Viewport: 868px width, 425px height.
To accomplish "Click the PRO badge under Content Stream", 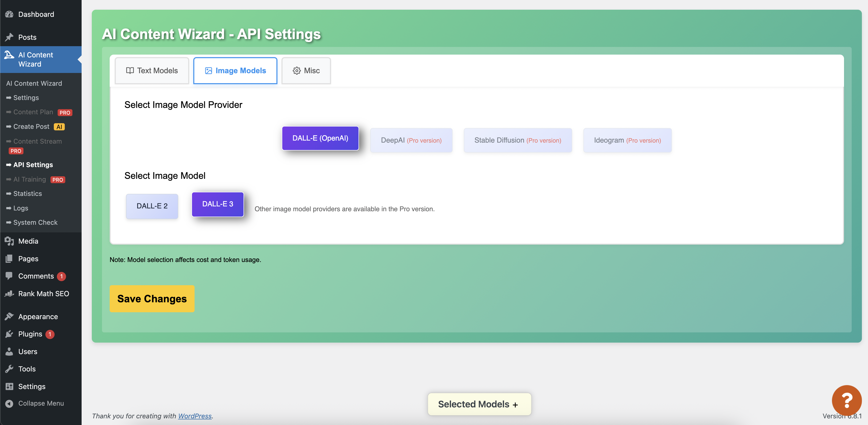I will pyautogui.click(x=16, y=151).
